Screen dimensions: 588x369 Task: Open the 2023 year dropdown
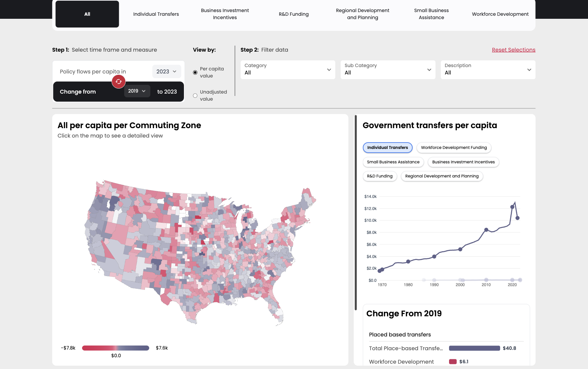pyautogui.click(x=166, y=71)
